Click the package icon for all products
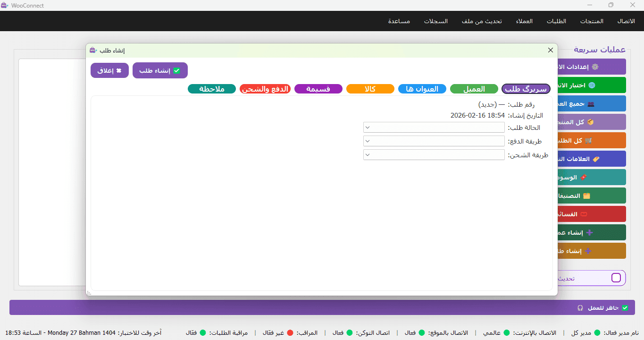644x340 pixels. click(590, 122)
